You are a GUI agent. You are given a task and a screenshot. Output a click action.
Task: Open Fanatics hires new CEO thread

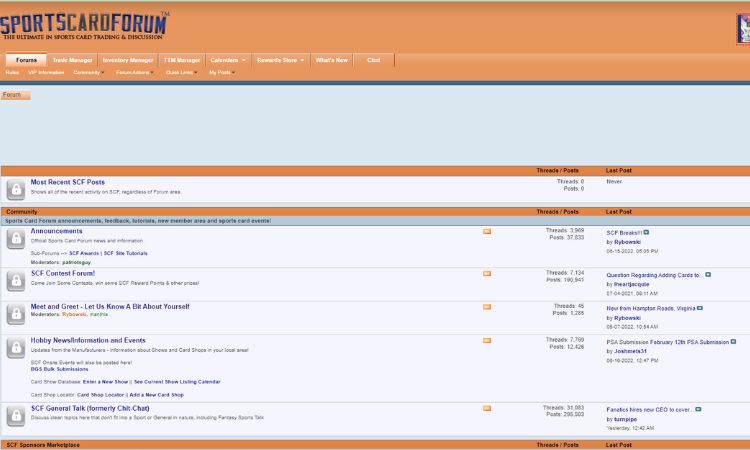tap(650, 410)
